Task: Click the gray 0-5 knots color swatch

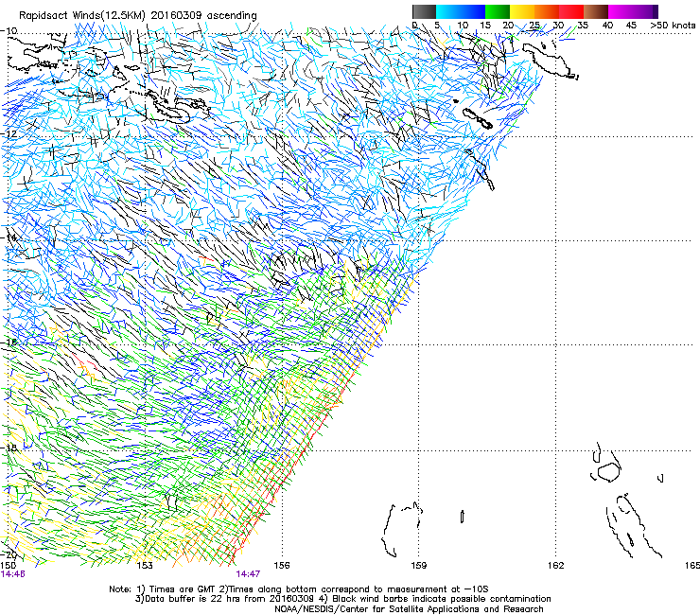Action: [424, 11]
